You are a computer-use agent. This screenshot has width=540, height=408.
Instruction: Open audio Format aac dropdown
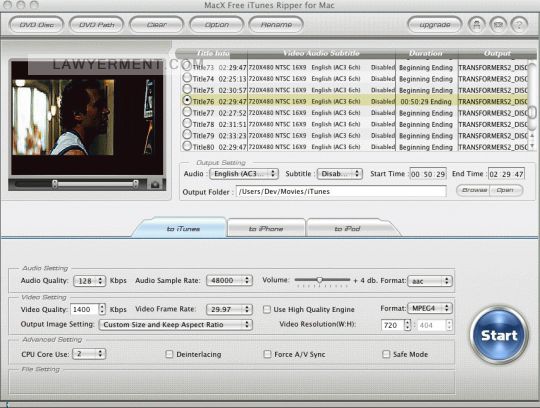pyautogui.click(x=430, y=281)
